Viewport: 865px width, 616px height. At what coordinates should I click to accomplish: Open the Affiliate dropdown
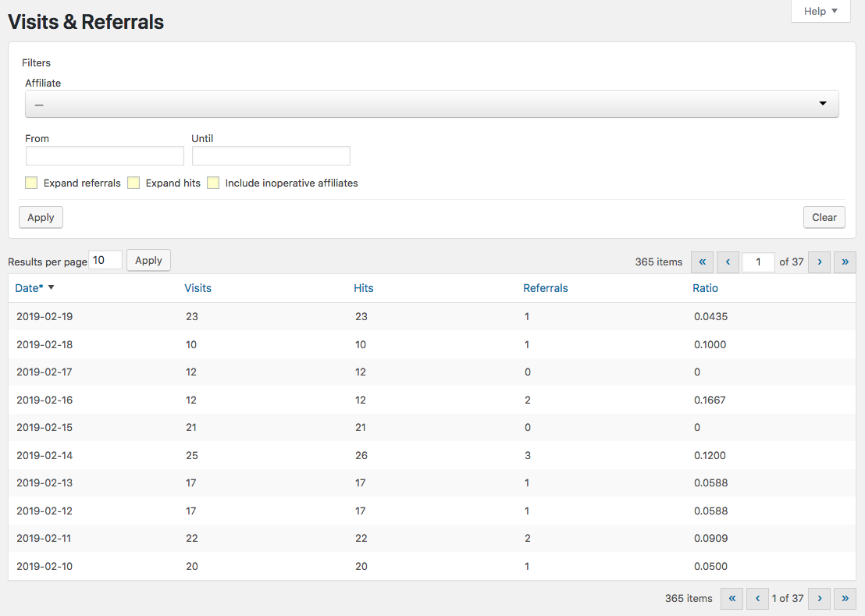(x=432, y=104)
